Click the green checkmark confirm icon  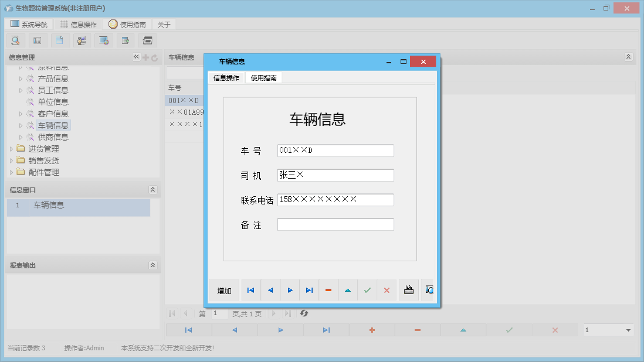click(x=367, y=289)
